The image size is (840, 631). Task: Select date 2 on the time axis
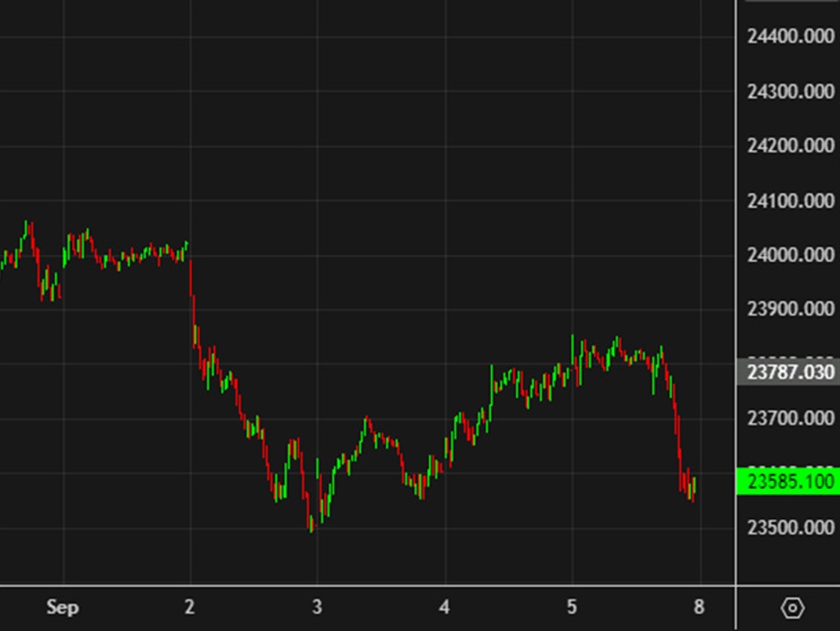(190, 608)
